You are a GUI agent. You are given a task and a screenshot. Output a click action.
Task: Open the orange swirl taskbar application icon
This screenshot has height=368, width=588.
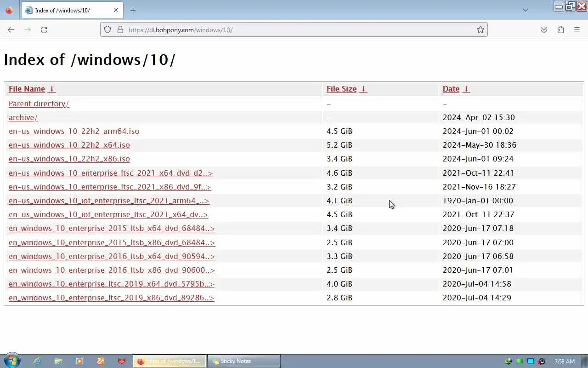[101, 362]
